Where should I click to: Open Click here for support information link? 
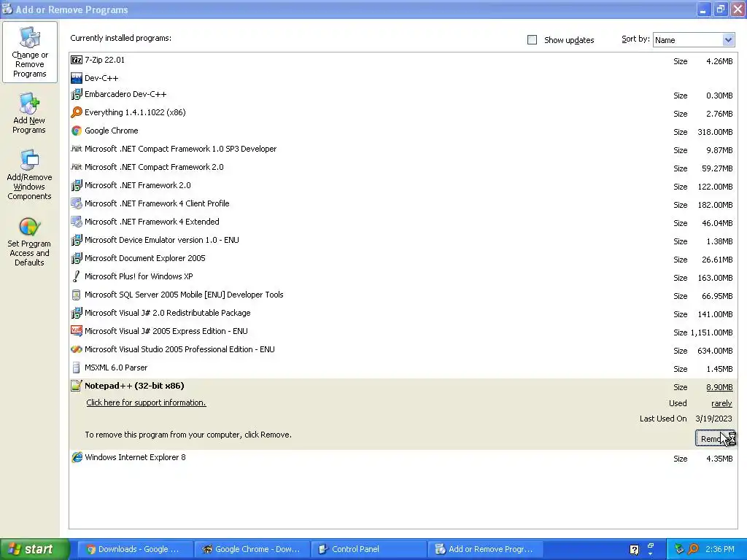click(146, 402)
